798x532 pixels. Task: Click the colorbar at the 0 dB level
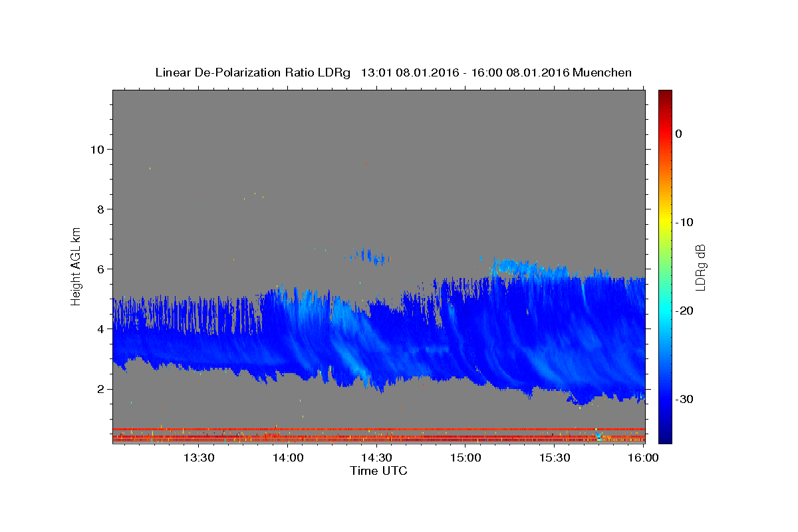coord(665,134)
